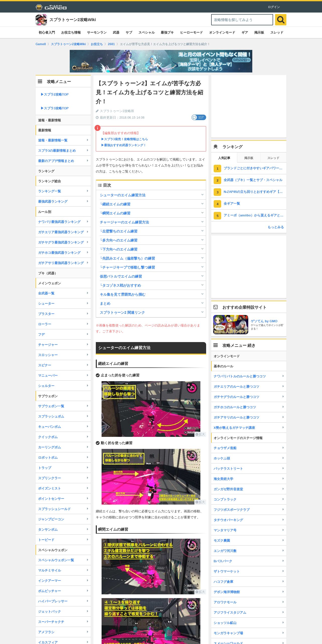322x644 pixels.
Task: Switch to the スレッド ranking tab
Action: (x=273, y=158)
